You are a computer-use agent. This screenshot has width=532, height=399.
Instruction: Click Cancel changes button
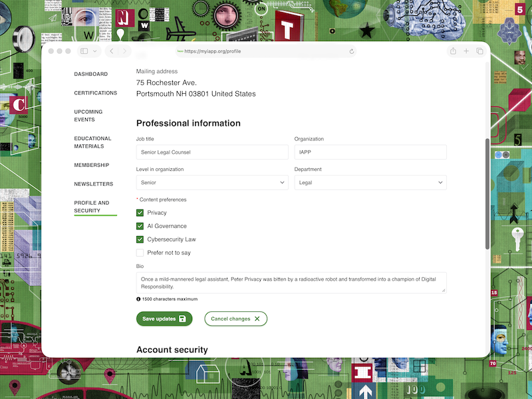pyautogui.click(x=236, y=319)
